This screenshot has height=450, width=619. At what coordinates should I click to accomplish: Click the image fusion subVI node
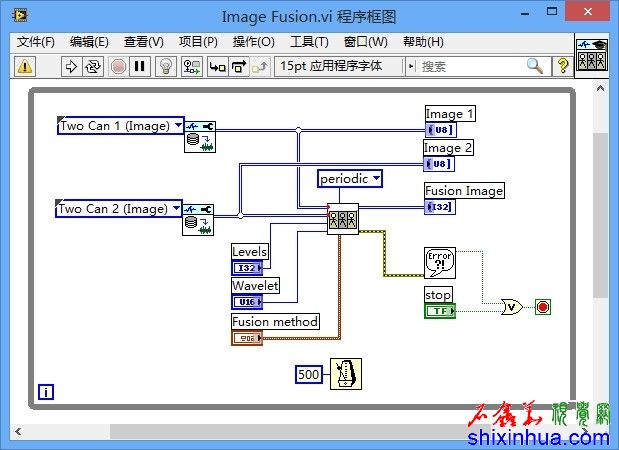pos(343,218)
